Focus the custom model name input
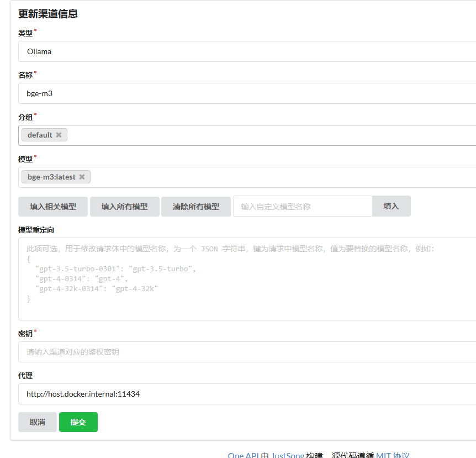Image resolution: width=476 pixels, height=458 pixels. click(303, 206)
